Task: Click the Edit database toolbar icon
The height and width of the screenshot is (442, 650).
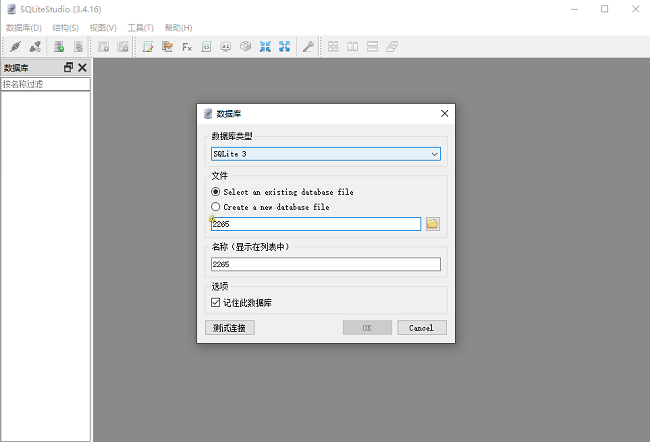Action: 78,46
